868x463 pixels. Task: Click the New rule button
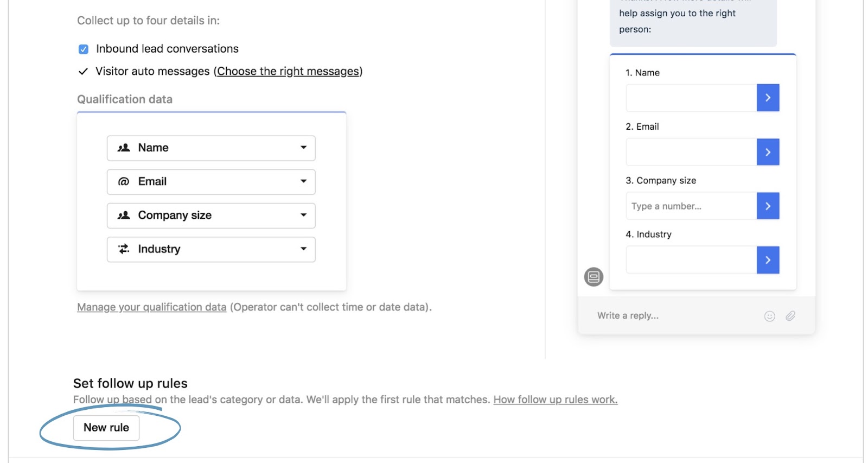point(106,428)
